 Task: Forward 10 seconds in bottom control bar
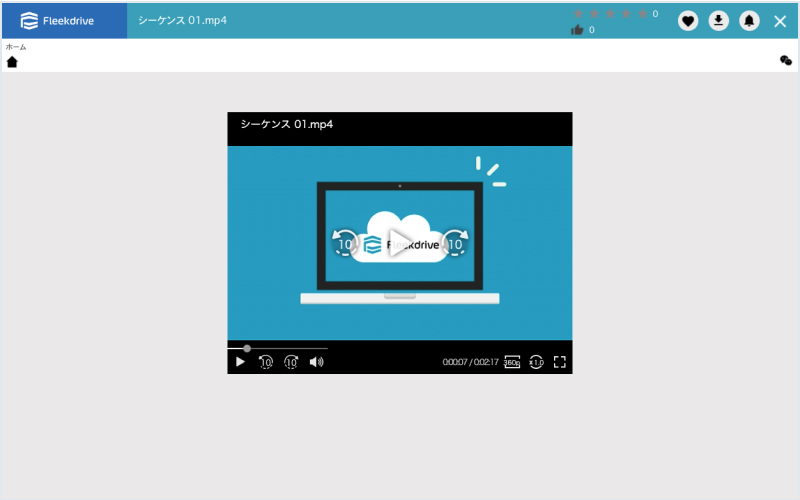click(x=291, y=362)
